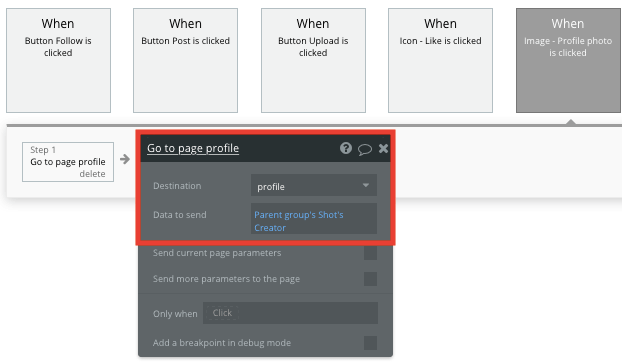Open help for Go to page action
Image resolution: width=622 pixels, height=362 pixels.
[x=346, y=148]
